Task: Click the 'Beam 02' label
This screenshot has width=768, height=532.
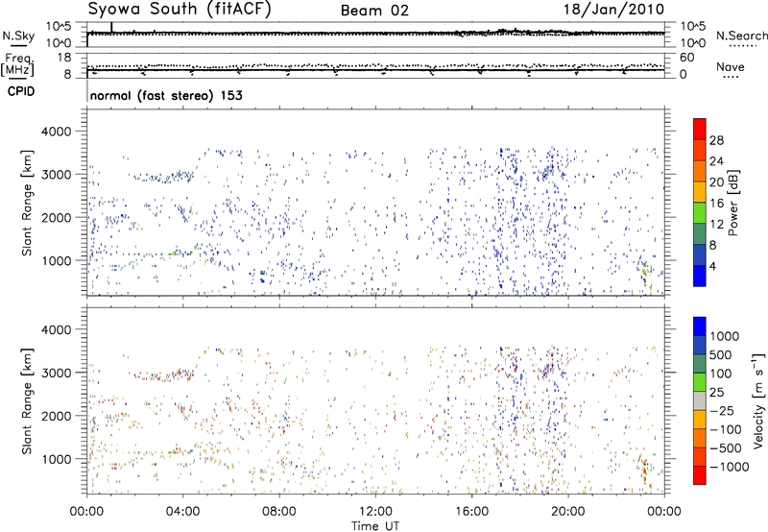Action: (374, 11)
